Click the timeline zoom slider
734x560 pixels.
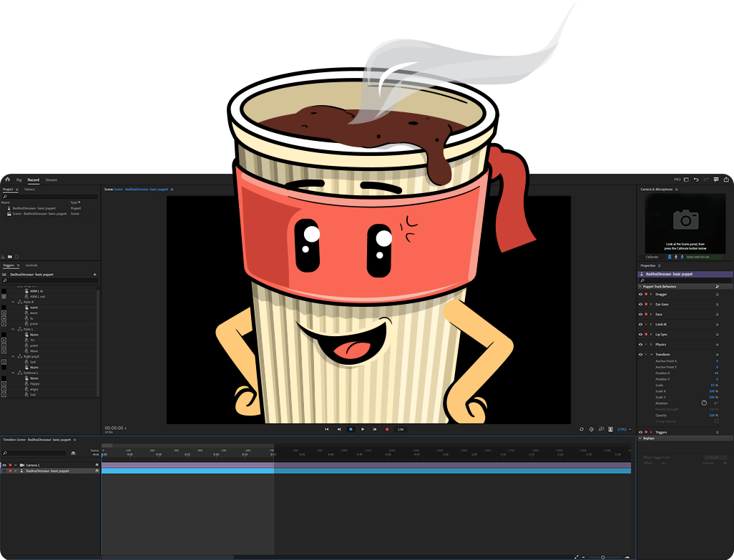tap(602, 556)
